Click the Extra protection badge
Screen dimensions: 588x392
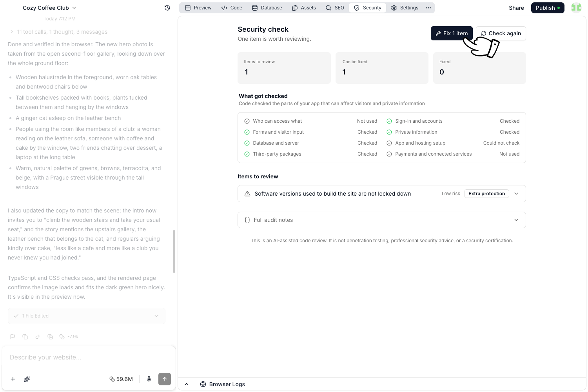pyautogui.click(x=486, y=194)
